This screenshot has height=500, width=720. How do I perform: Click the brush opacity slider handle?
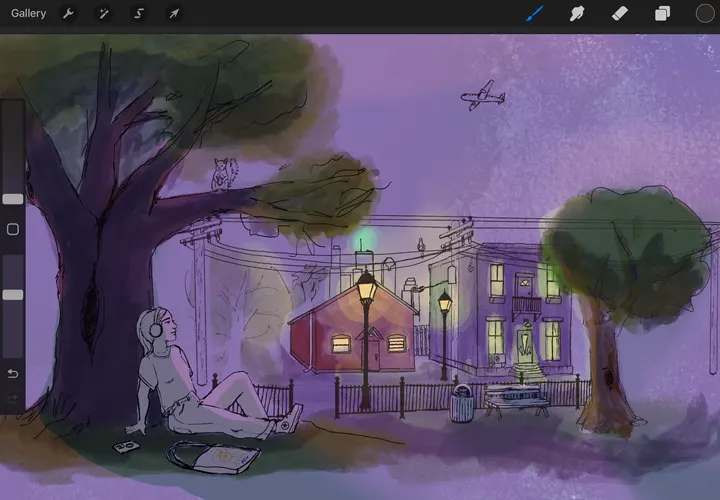click(x=13, y=295)
